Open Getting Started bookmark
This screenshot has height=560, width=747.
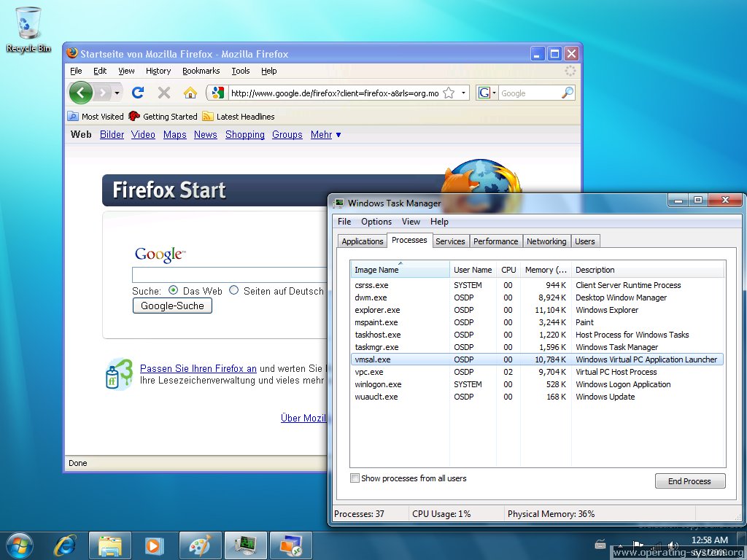tap(163, 116)
